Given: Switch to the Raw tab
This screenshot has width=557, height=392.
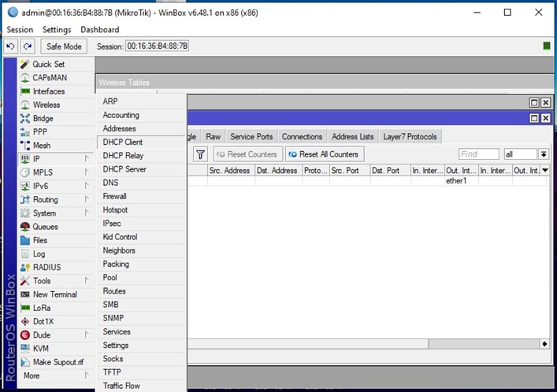Looking at the screenshot, I should pyautogui.click(x=214, y=137).
